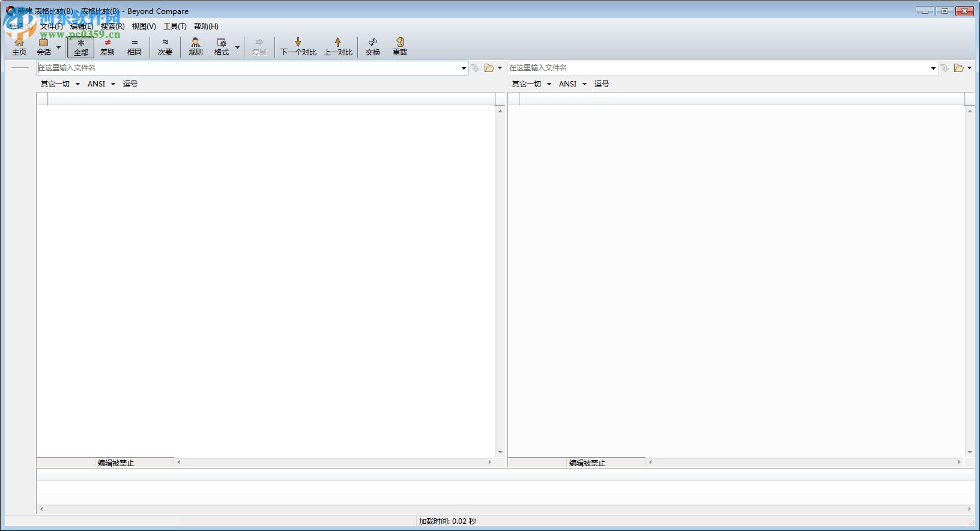Expand right file path history dropdown

(933, 68)
